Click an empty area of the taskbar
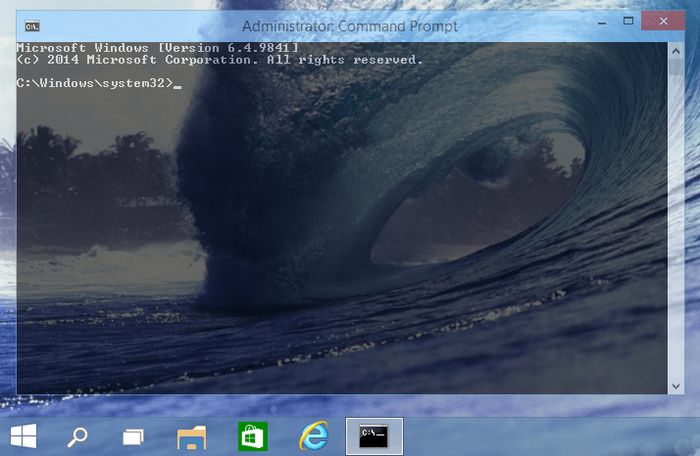This screenshot has width=700, height=456. 550,436
